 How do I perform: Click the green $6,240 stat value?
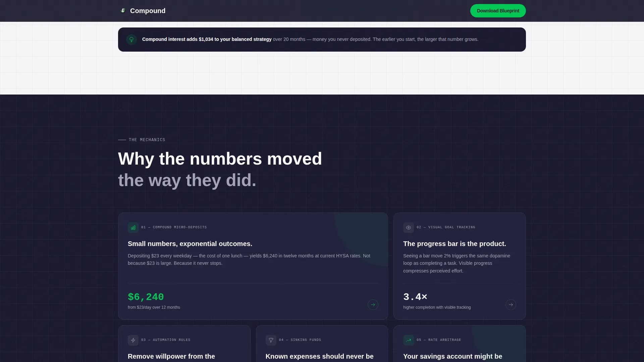coord(146,297)
